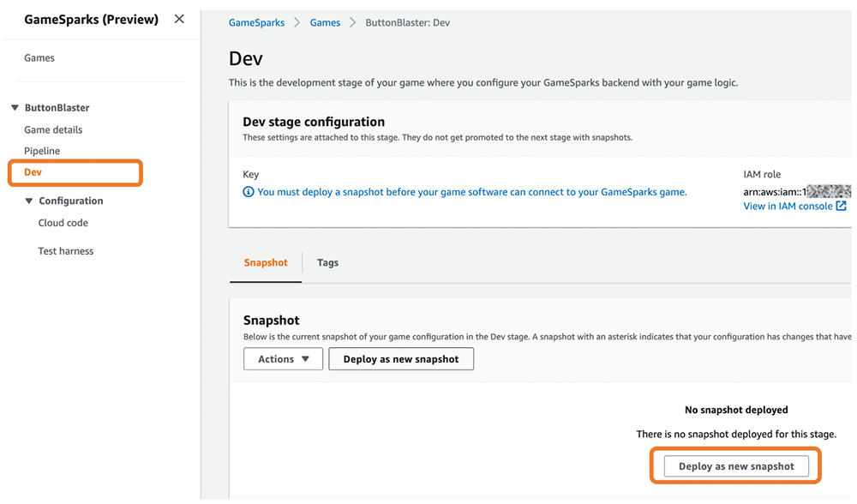The image size is (857, 504).
Task: Open Test harness under Configuration
Action: click(x=66, y=251)
